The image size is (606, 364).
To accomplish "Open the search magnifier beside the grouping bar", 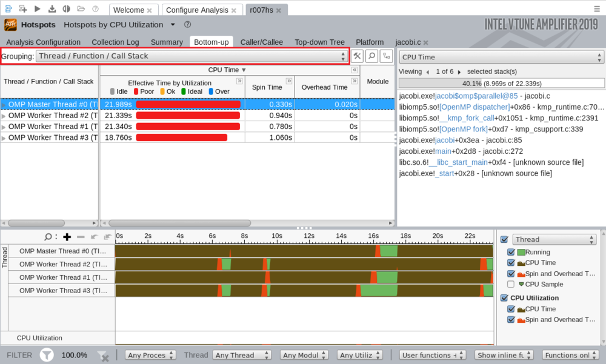I will pos(371,56).
